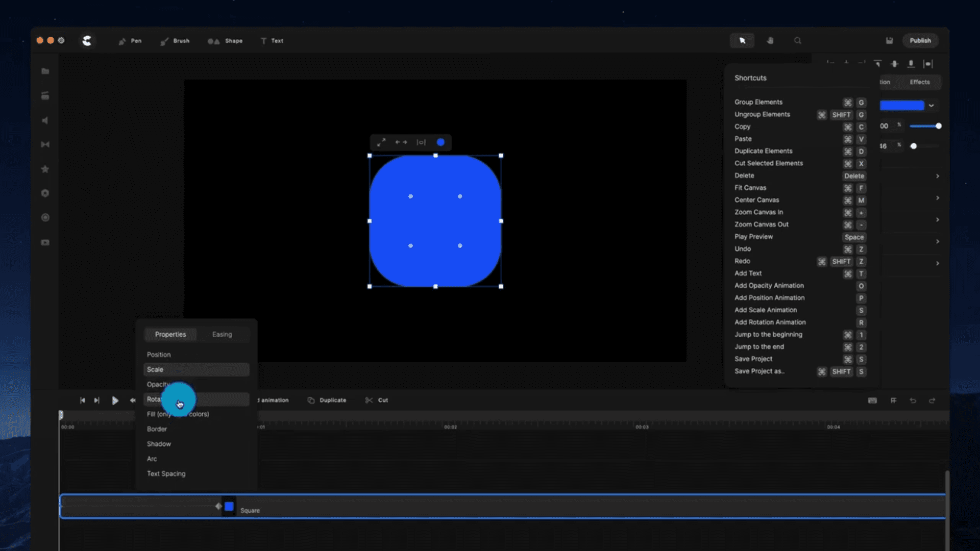980x551 pixels.
Task: Switch to the Easing tab
Action: click(222, 335)
